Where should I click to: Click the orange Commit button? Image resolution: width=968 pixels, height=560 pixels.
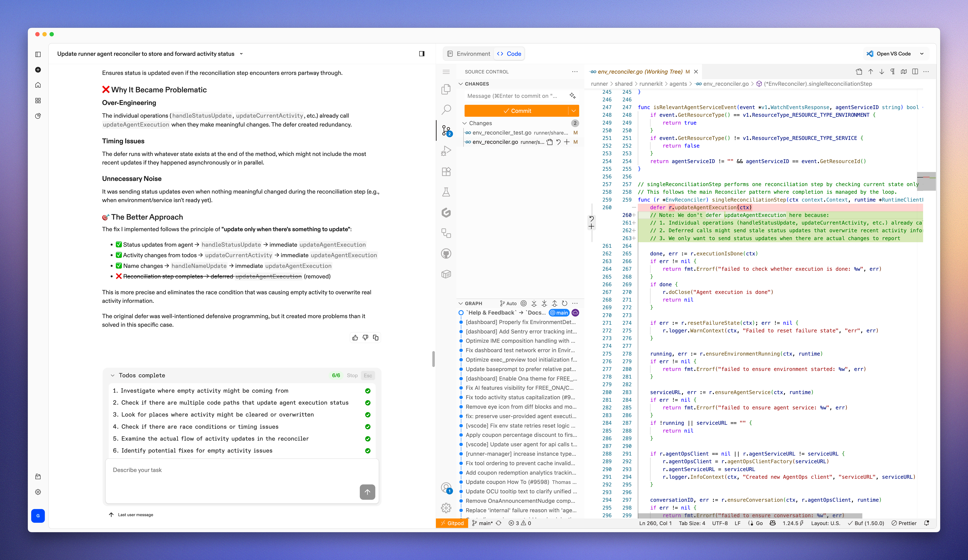517,111
